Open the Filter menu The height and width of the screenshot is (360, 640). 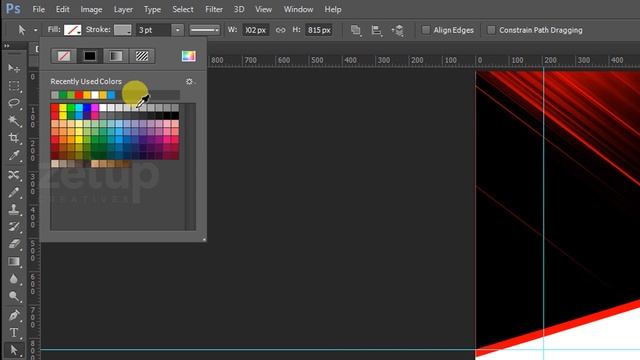(x=214, y=9)
